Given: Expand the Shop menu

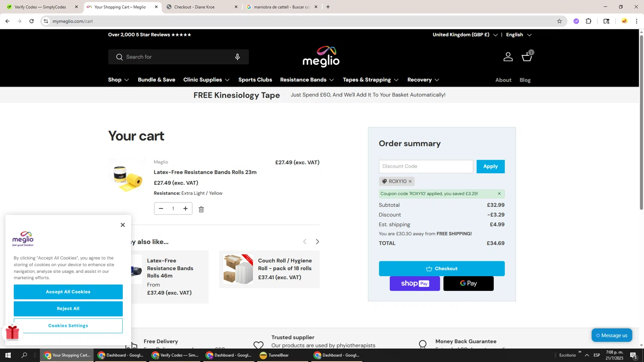Looking at the screenshot, I should click(118, 80).
